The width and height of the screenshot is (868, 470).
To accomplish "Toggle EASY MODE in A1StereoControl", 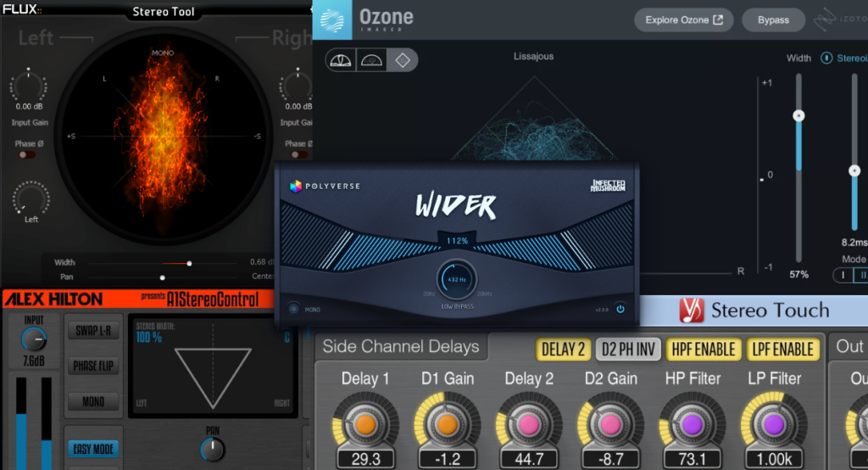I will (x=93, y=449).
